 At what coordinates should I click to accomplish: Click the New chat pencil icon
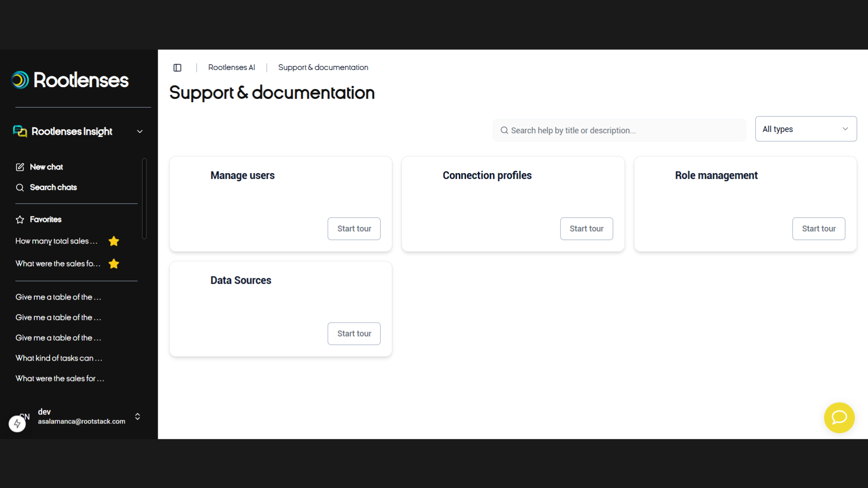[20, 167]
